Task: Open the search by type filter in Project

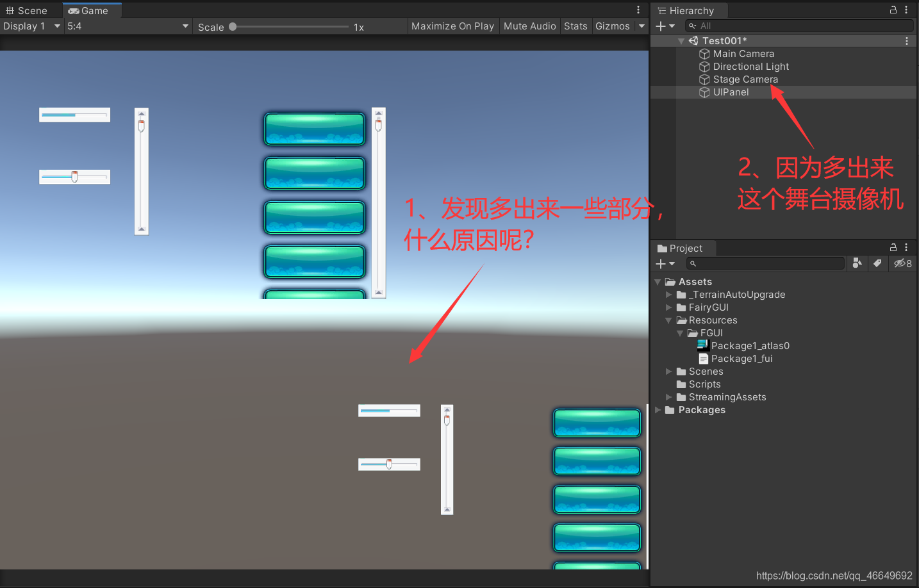Action: (x=857, y=263)
